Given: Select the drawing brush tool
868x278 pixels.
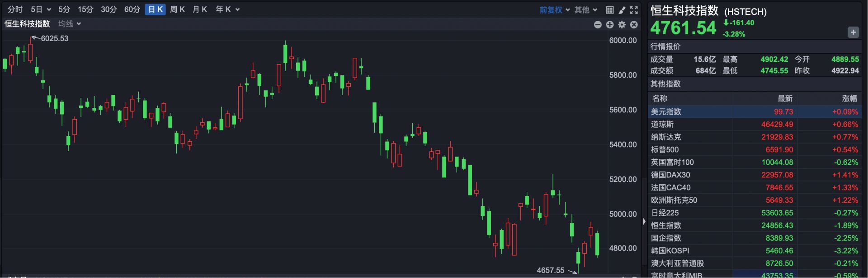Looking at the screenshot, I should (622, 10).
